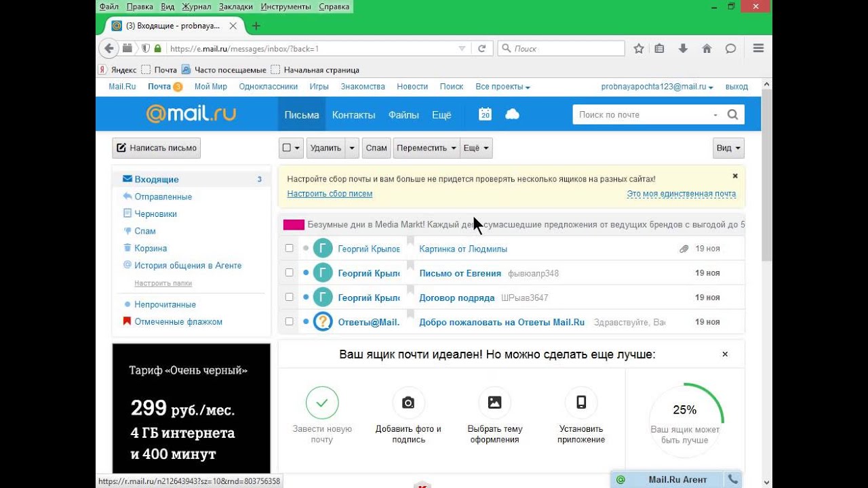Open the cloud storage icon
The image size is (868, 488).
(513, 115)
